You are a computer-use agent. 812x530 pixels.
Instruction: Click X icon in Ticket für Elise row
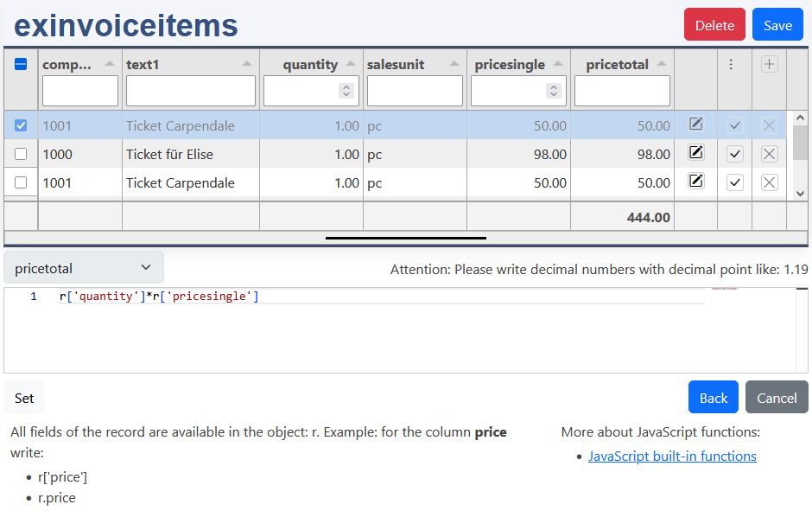[x=769, y=154]
